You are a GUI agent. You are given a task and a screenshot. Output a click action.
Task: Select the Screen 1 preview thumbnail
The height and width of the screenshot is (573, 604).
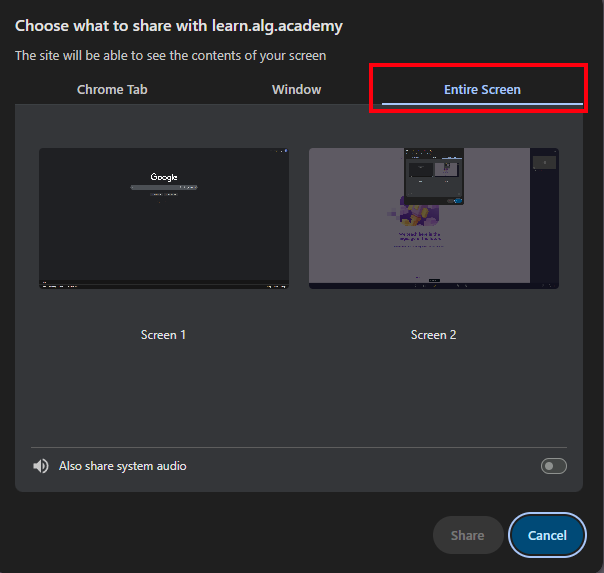[164, 218]
